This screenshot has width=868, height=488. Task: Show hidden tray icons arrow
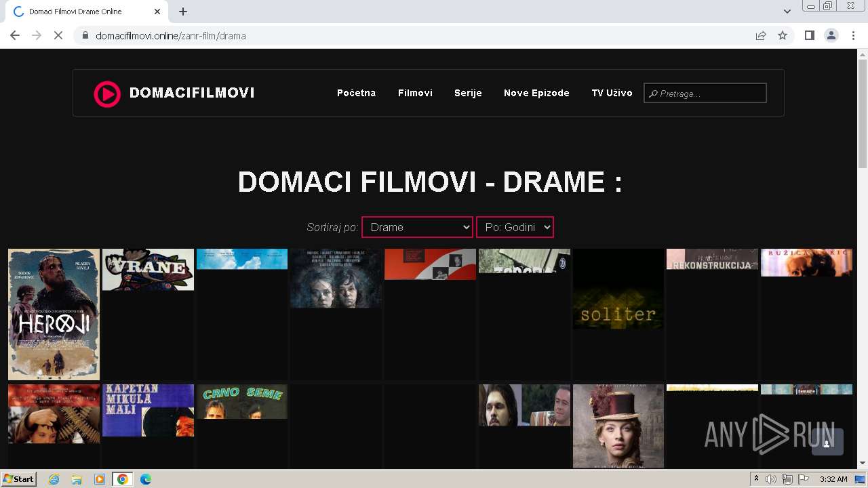[757, 479]
